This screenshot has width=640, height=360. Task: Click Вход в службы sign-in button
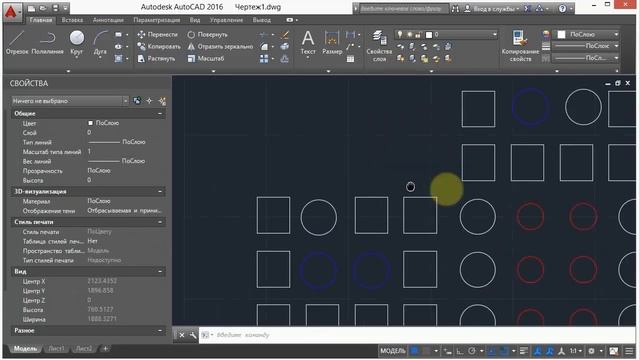pos(492,9)
